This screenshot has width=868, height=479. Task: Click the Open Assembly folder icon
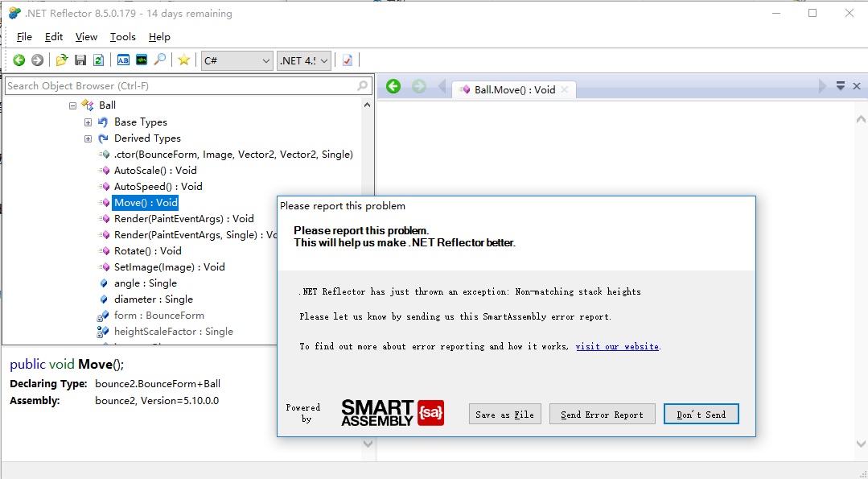tap(62, 60)
